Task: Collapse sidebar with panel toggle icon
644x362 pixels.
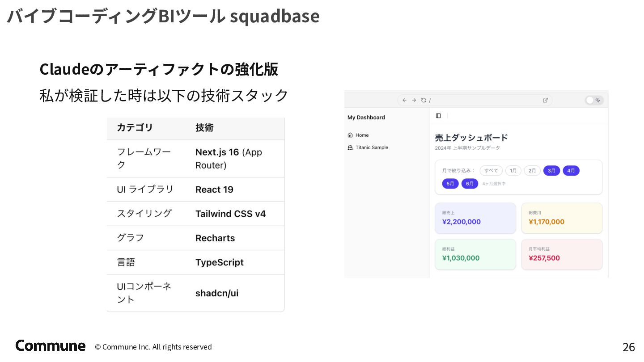Action: click(438, 116)
